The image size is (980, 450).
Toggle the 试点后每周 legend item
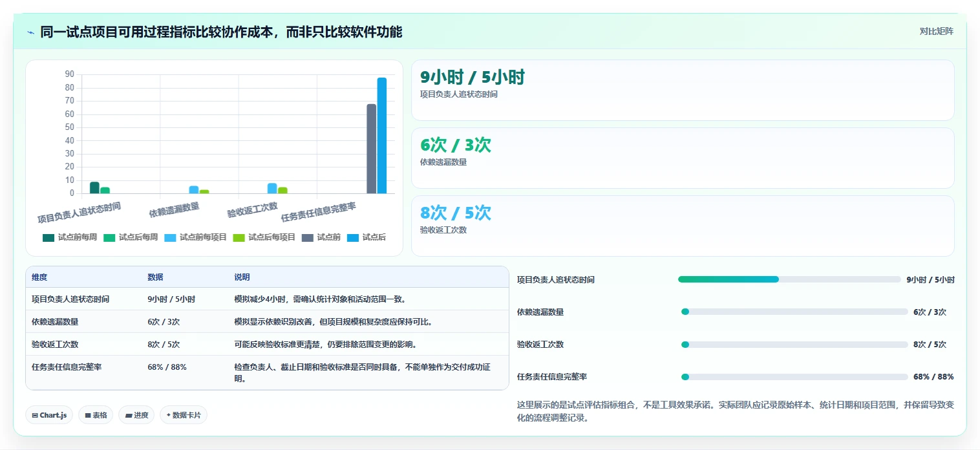(131, 237)
